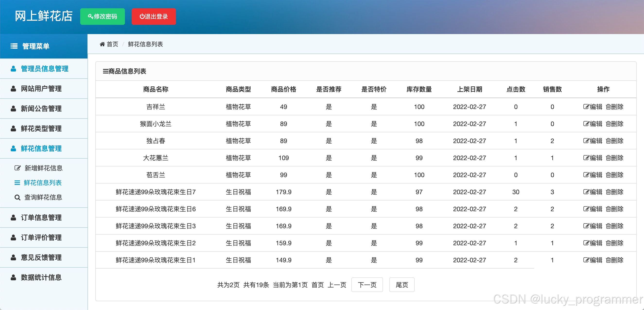Click the edit icon for 吉祥兰 row
This screenshot has height=310, width=644.
[586, 107]
